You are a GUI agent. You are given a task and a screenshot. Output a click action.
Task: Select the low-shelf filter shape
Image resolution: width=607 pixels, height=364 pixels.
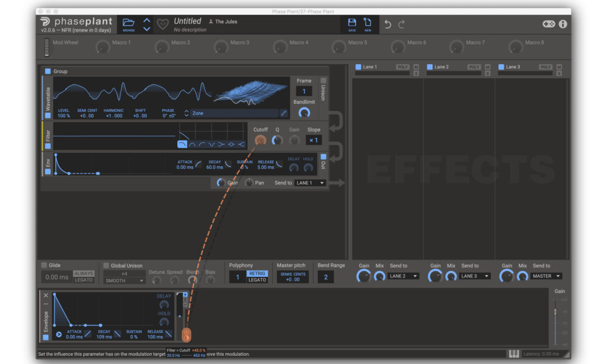click(221, 145)
